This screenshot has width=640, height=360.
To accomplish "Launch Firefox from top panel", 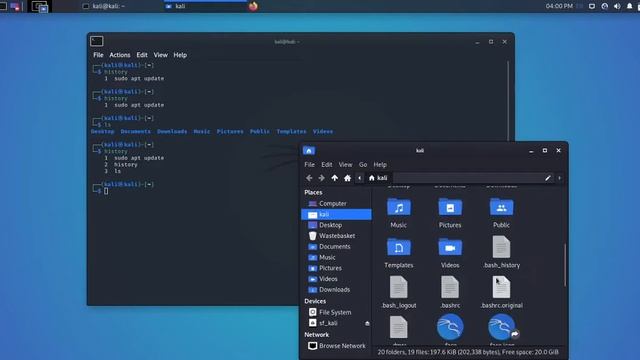I will click(x=253, y=6).
